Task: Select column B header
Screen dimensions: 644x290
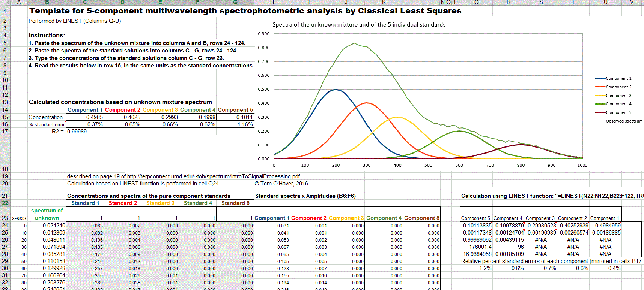Action: coord(47,2)
